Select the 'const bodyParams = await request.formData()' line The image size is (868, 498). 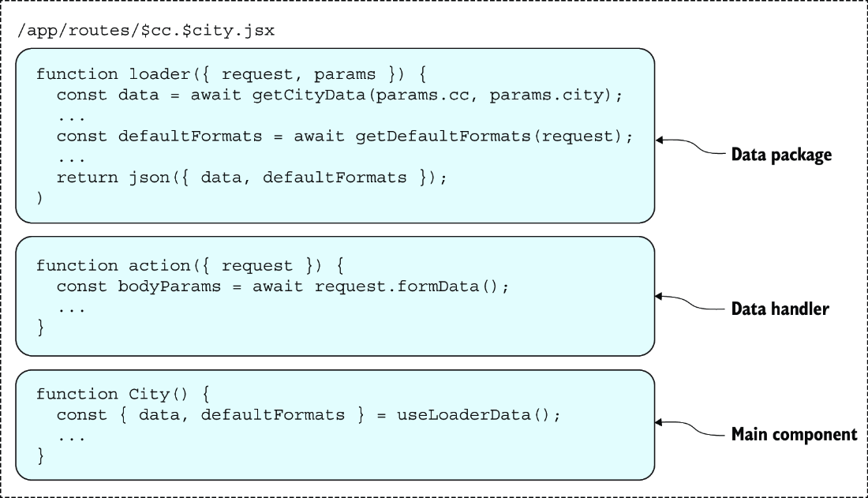[282, 286]
